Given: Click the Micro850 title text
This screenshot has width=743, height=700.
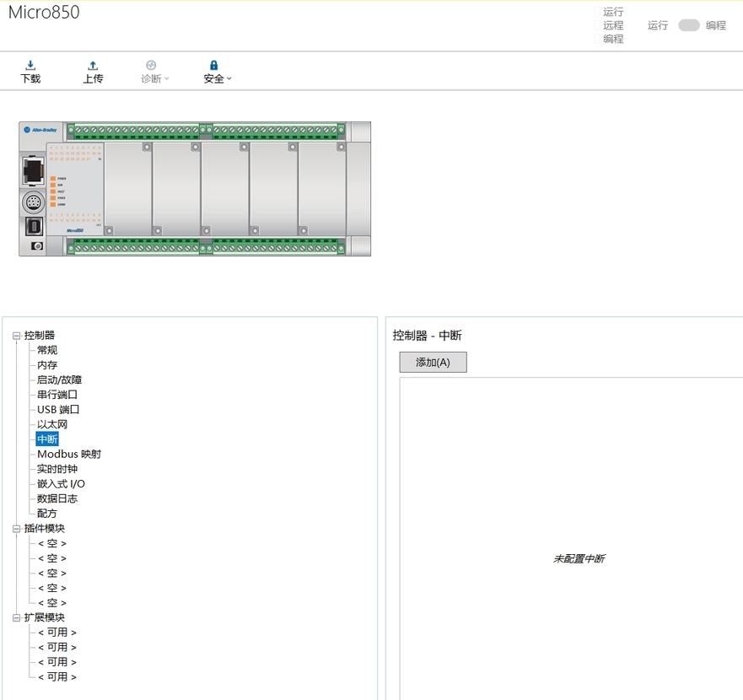Looking at the screenshot, I should click(44, 13).
